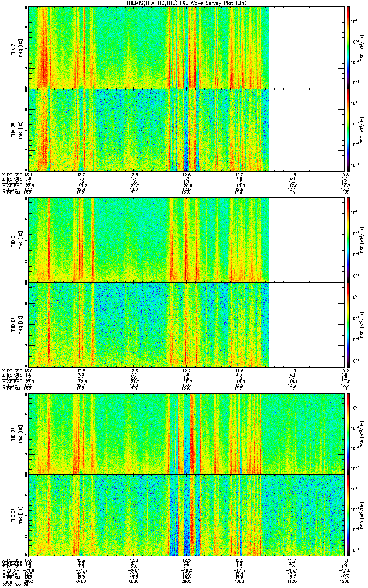Click the PSD color bar beside THD B-parallel
This screenshot has height=588, width=368.
(x=348, y=324)
